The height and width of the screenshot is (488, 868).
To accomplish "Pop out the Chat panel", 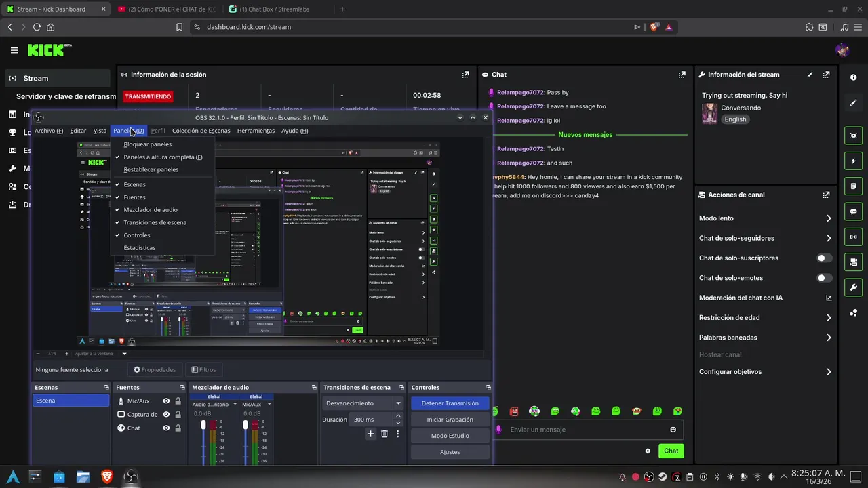I will (x=682, y=75).
